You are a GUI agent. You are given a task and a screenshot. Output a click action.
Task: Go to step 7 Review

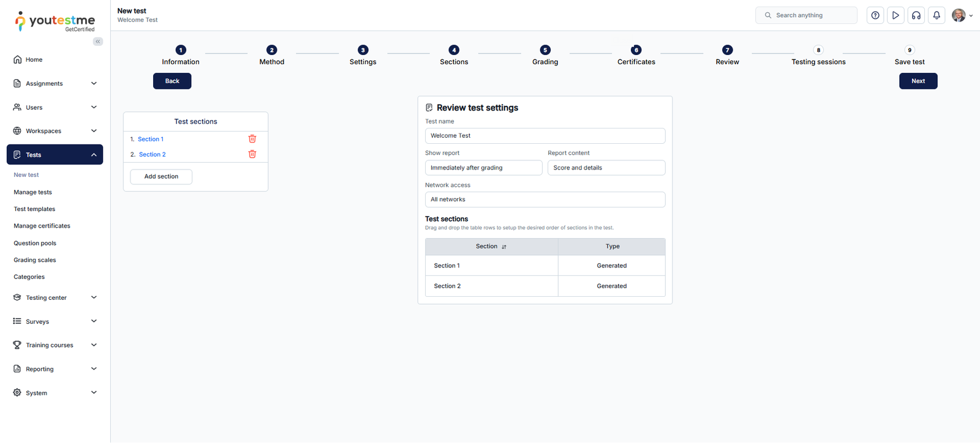point(728,55)
